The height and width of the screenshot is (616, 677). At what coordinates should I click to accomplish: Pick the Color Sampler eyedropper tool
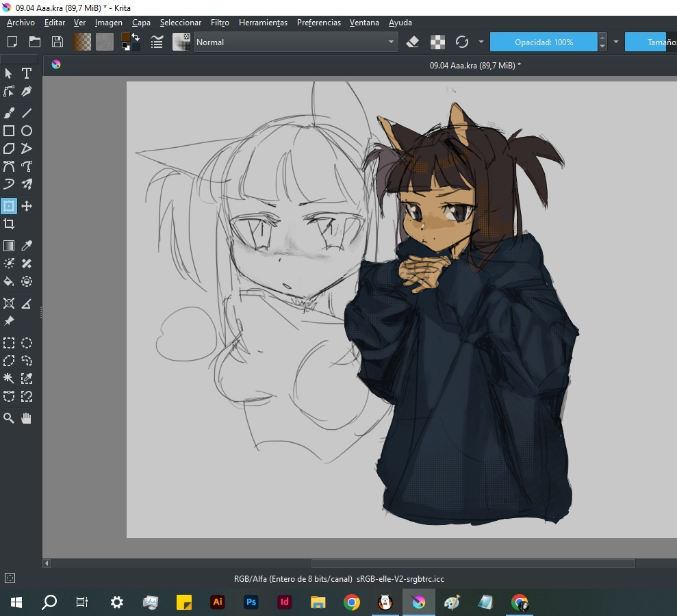coord(27,246)
